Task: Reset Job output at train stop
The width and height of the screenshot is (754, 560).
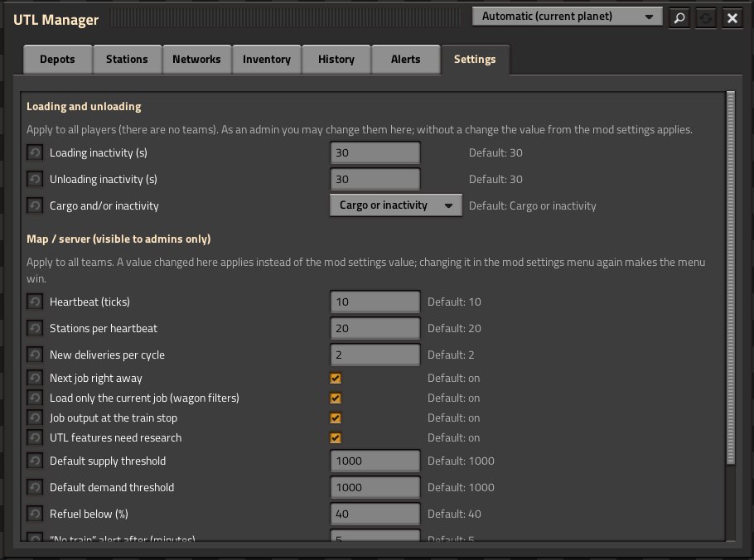Action: 35,418
